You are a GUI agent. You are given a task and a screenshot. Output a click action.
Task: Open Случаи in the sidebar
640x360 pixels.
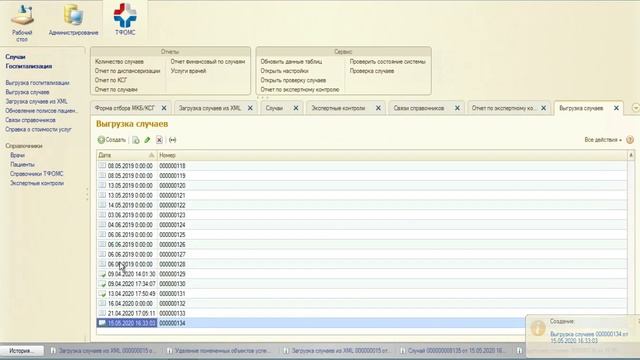16,57
